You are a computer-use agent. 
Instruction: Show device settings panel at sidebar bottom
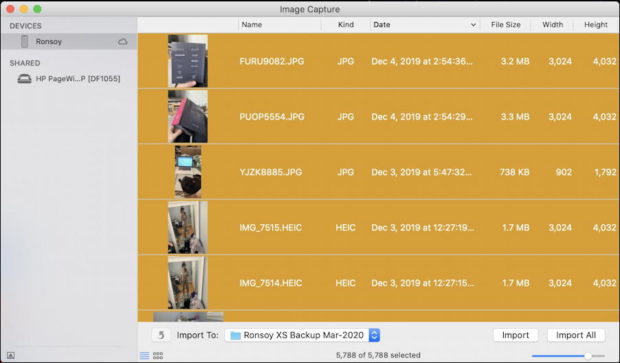[x=11, y=355]
